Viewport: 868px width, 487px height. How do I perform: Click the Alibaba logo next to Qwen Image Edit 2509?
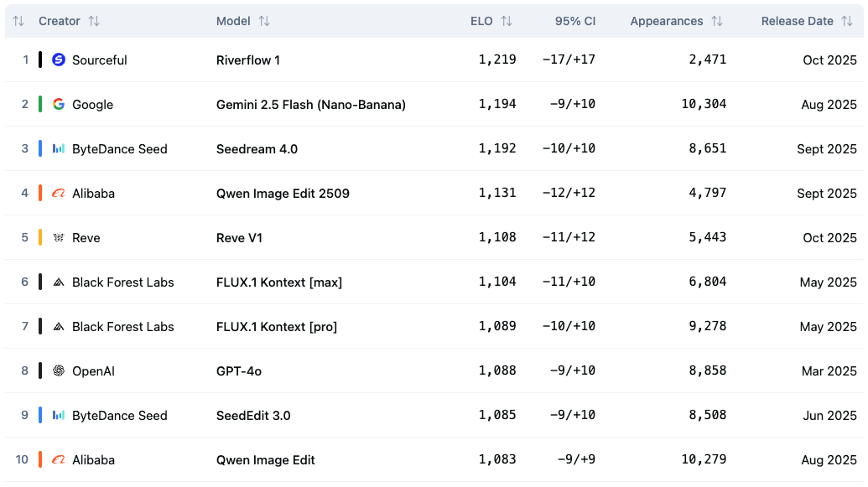pos(59,193)
